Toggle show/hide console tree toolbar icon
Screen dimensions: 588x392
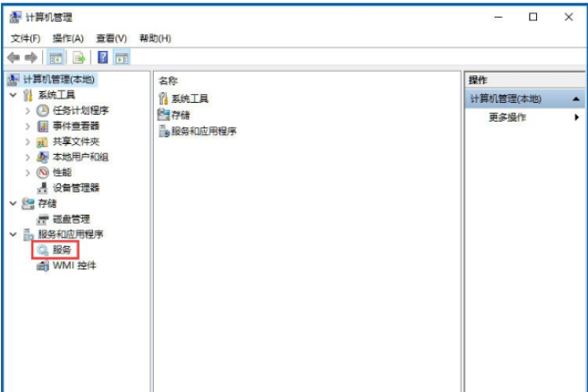coord(55,58)
